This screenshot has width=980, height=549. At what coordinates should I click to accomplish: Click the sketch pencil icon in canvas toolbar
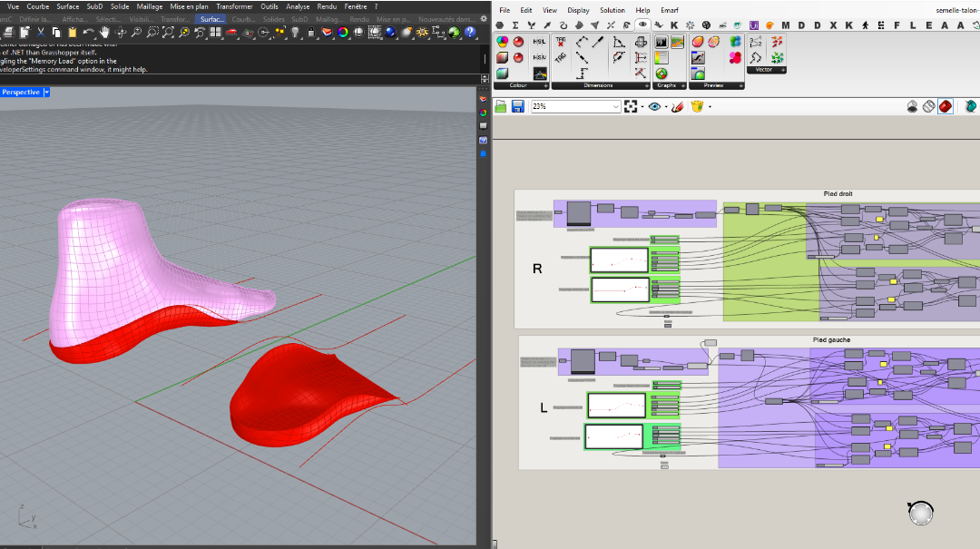[x=676, y=106]
